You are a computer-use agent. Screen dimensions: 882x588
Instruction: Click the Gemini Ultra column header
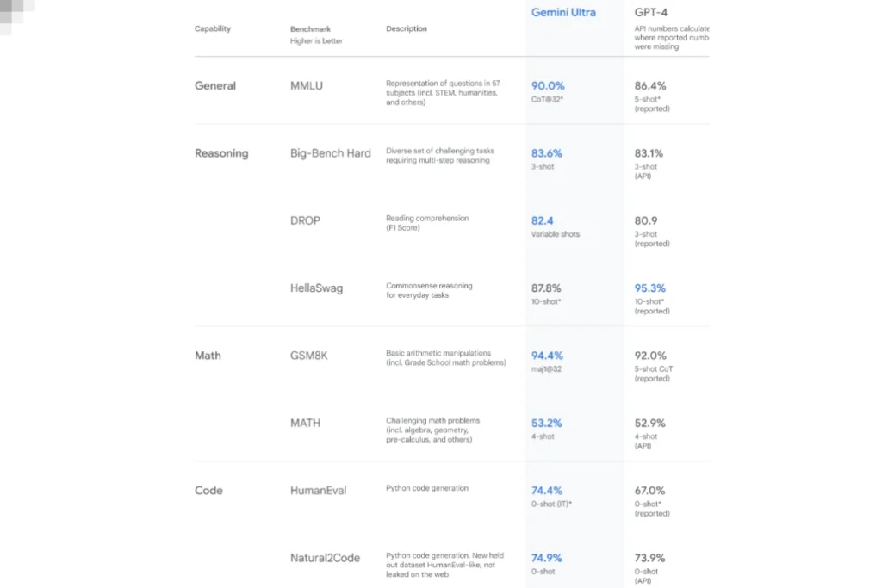(563, 12)
